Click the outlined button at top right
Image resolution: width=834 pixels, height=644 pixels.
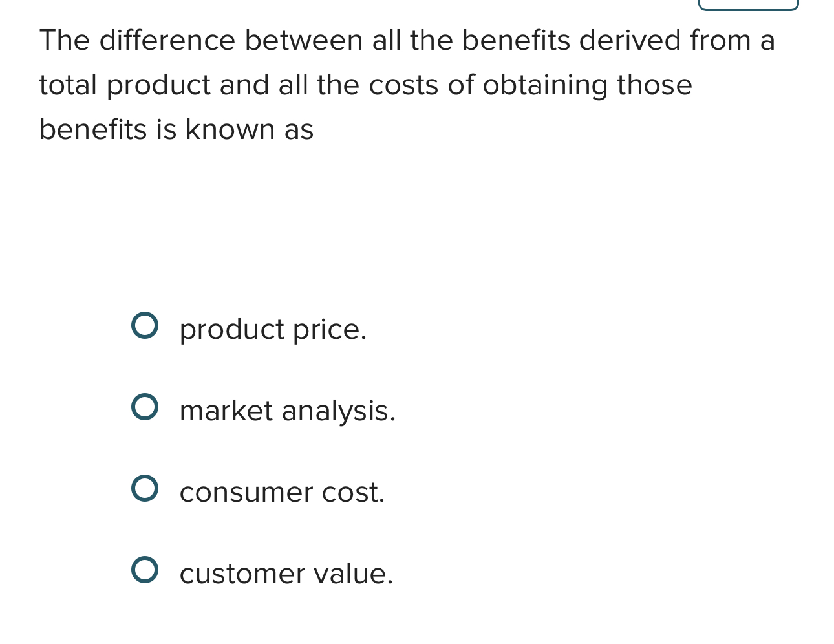[x=748, y=3]
